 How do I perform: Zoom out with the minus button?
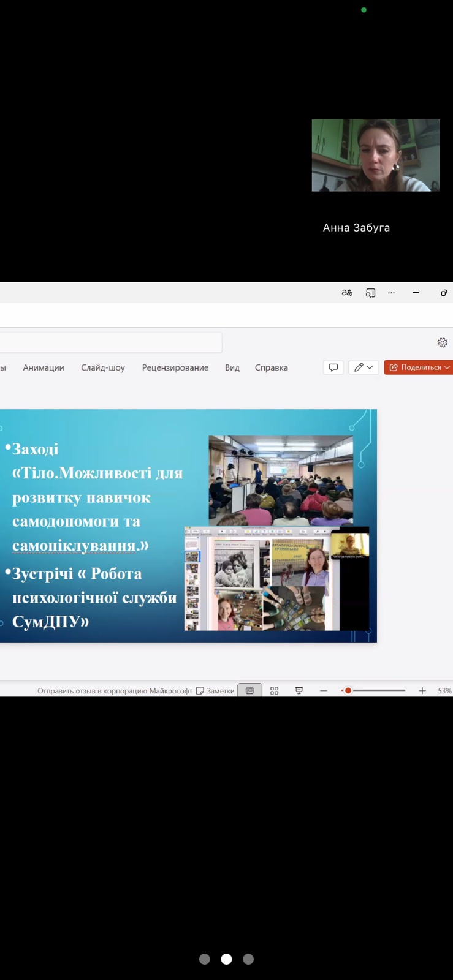(324, 690)
